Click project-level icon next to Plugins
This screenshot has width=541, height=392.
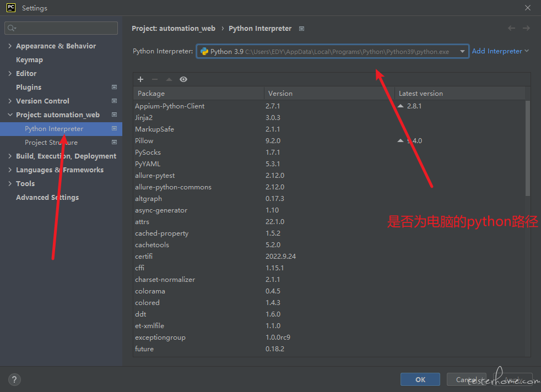[x=114, y=87]
